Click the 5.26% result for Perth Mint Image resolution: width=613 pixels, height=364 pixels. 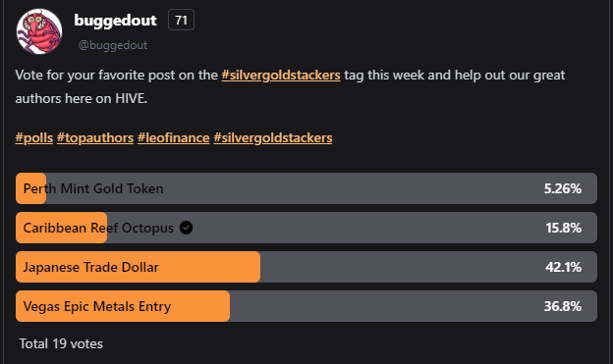tap(563, 188)
